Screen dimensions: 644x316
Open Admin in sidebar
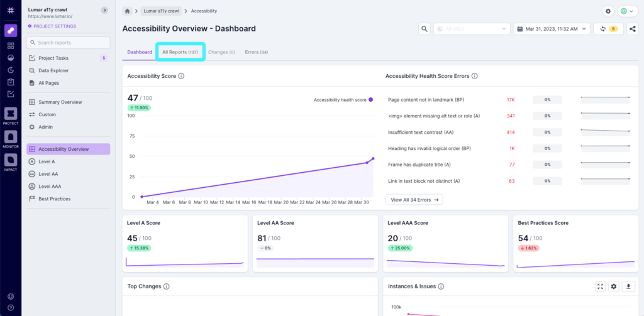[x=68, y=127]
